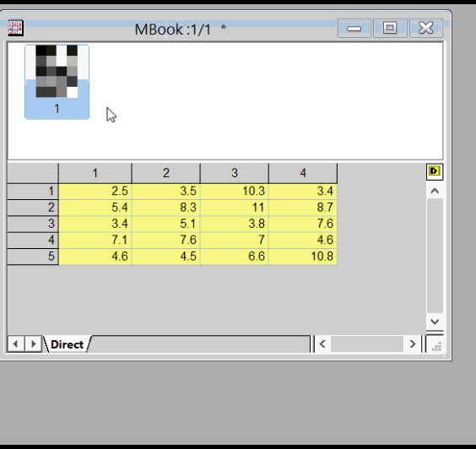This screenshot has height=449, width=476.
Task: Select the cell containing 4.5
Action: [165, 257]
